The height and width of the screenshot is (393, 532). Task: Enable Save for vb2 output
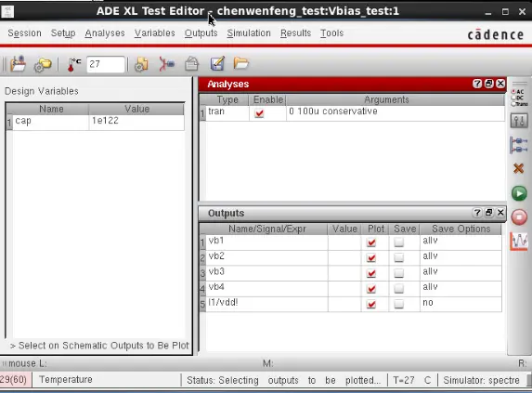point(399,257)
